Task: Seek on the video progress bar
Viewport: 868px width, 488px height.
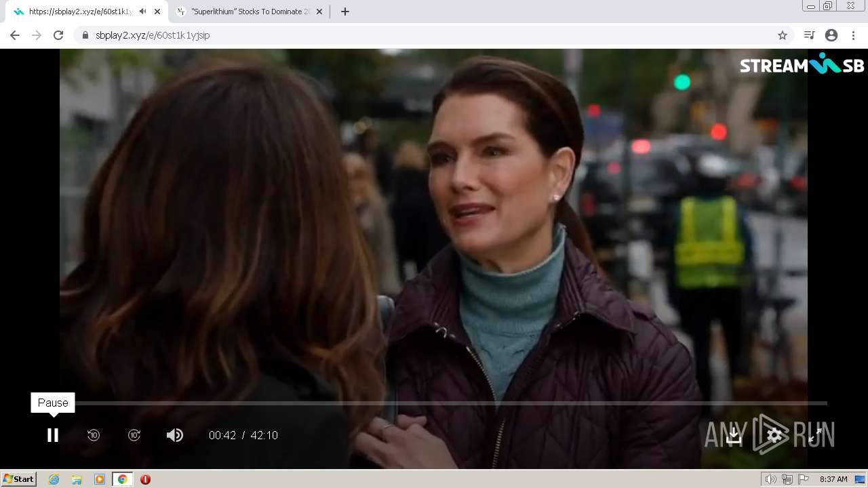Action: [434, 403]
